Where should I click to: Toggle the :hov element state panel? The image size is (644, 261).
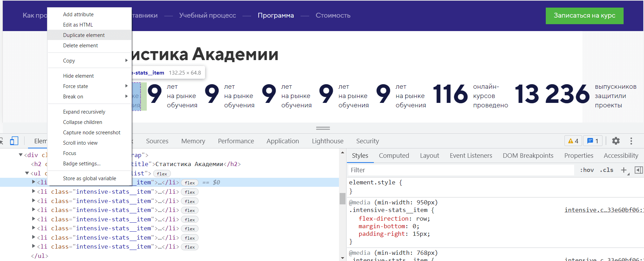pyautogui.click(x=587, y=170)
